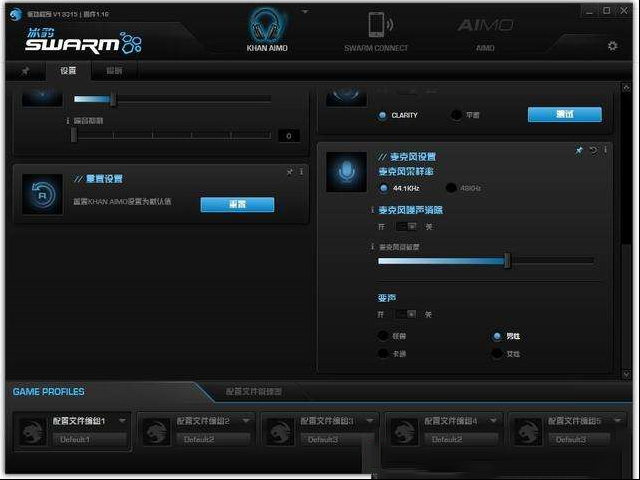Click the tick-marked slider handle at zero

[x=74, y=135]
